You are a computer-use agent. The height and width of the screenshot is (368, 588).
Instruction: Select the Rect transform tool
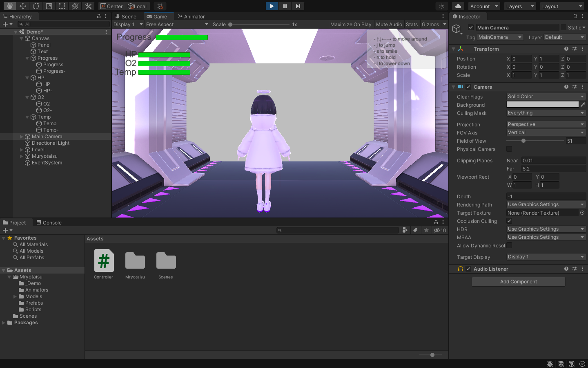[62, 6]
